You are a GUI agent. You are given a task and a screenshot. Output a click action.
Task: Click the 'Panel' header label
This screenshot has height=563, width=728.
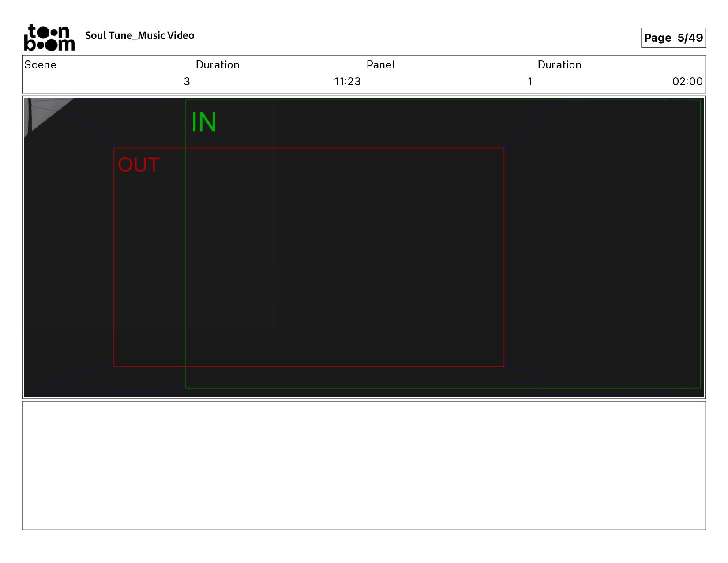381,65
